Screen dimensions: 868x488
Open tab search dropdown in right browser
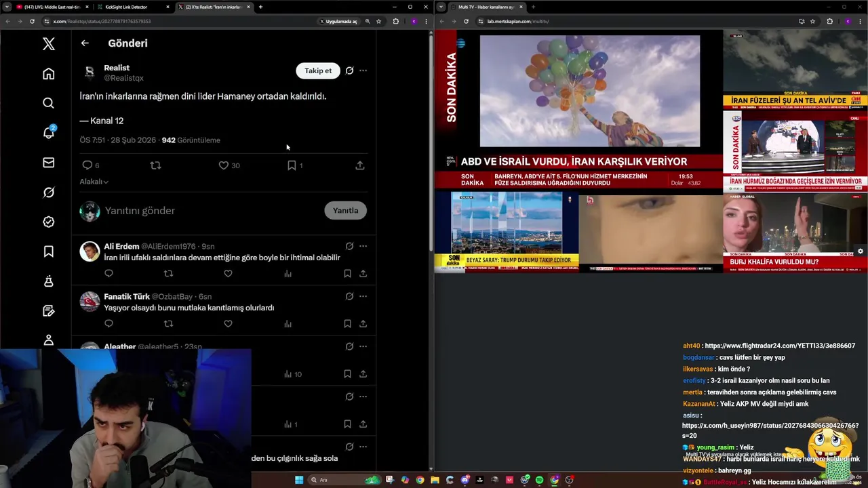coord(441,7)
